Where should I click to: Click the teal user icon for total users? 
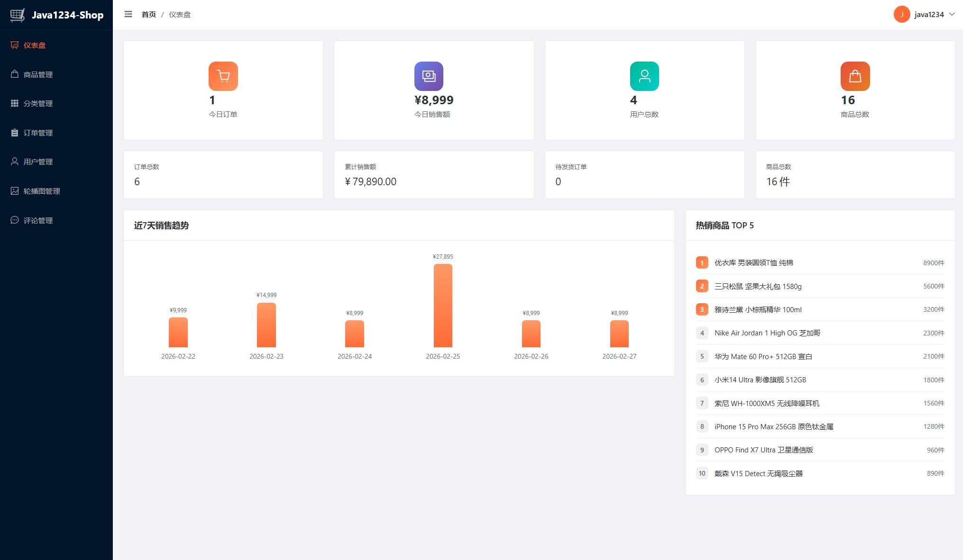pyautogui.click(x=644, y=76)
